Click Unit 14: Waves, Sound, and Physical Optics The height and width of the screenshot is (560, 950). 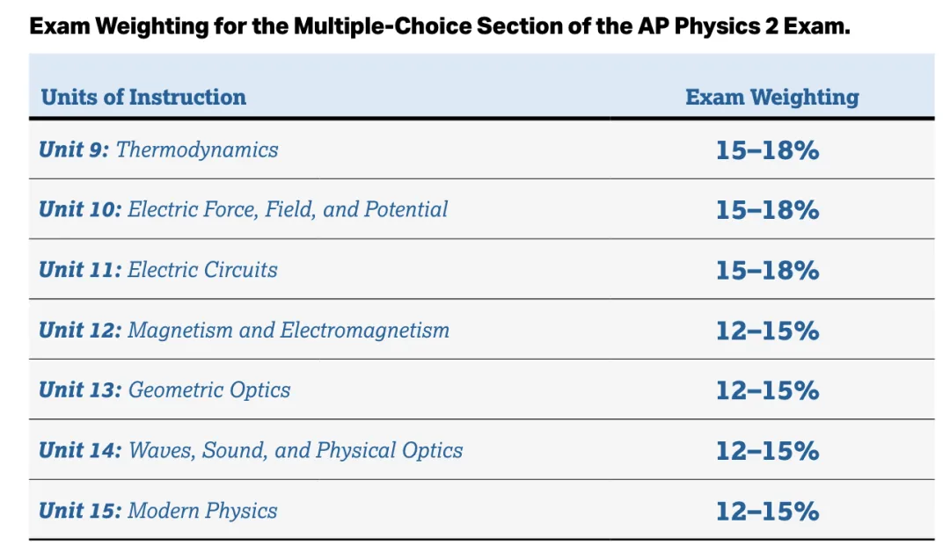click(251, 451)
